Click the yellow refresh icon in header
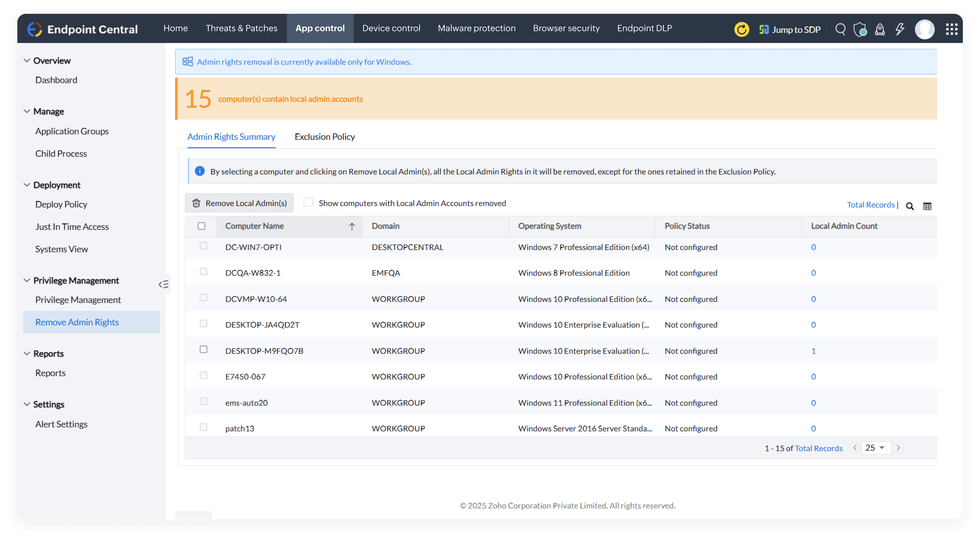This screenshot has width=980, height=540. tap(741, 29)
